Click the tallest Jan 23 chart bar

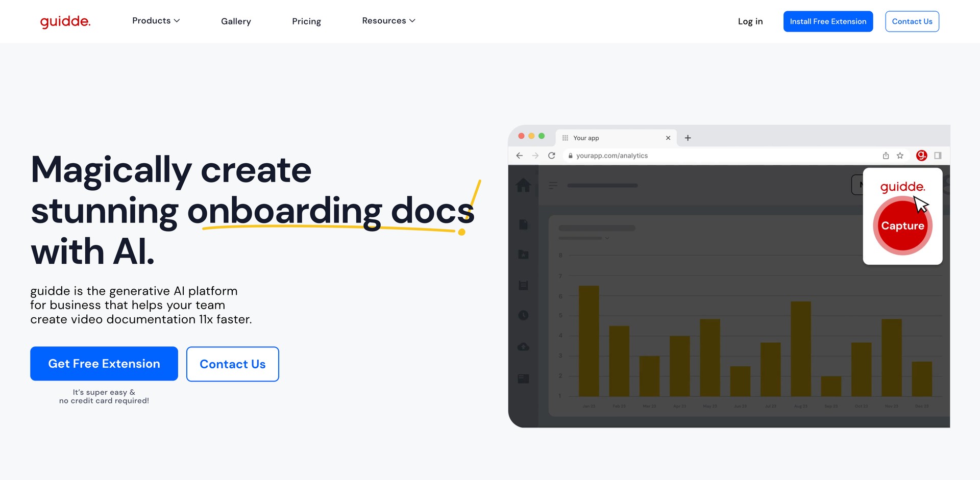click(589, 341)
